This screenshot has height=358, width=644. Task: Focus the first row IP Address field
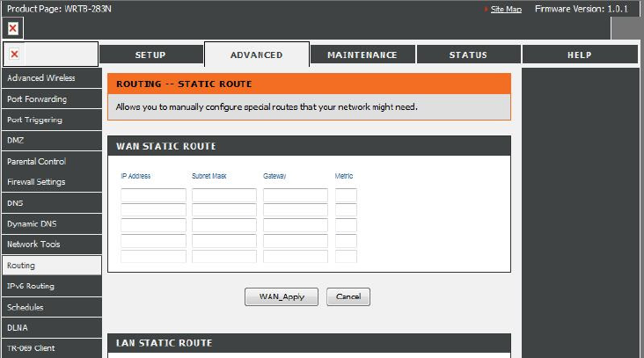153,194
